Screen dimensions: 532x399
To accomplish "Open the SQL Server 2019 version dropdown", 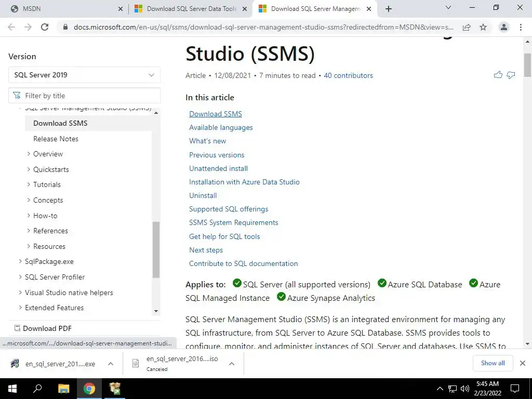I will (x=84, y=75).
